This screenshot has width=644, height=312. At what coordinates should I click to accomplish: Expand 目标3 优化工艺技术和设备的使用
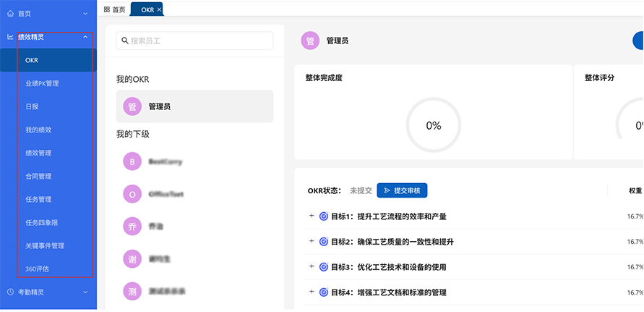(312, 266)
